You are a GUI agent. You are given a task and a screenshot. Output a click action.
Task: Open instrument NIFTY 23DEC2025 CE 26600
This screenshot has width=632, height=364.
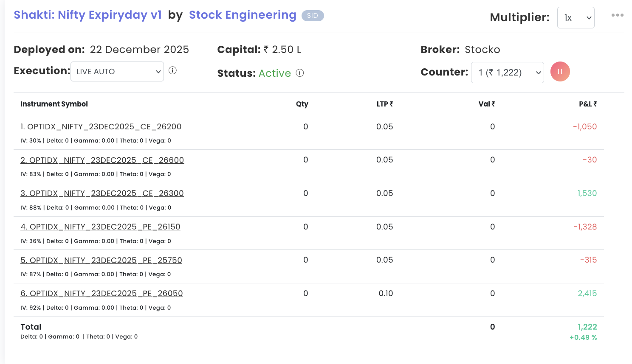pyautogui.click(x=102, y=160)
